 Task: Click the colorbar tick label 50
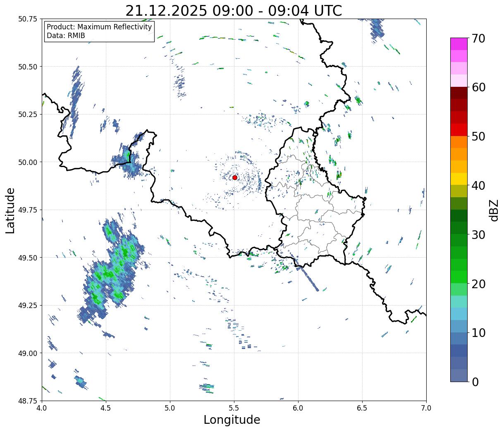click(478, 136)
